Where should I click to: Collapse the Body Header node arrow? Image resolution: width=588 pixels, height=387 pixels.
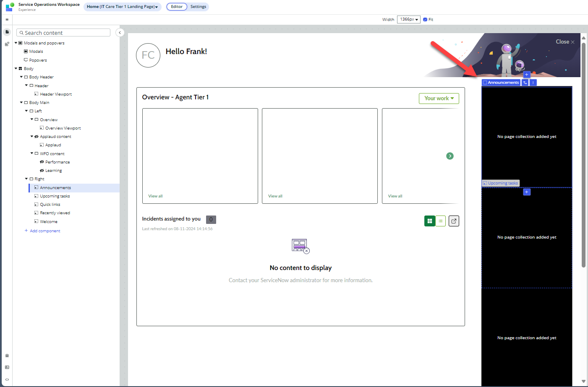click(21, 77)
